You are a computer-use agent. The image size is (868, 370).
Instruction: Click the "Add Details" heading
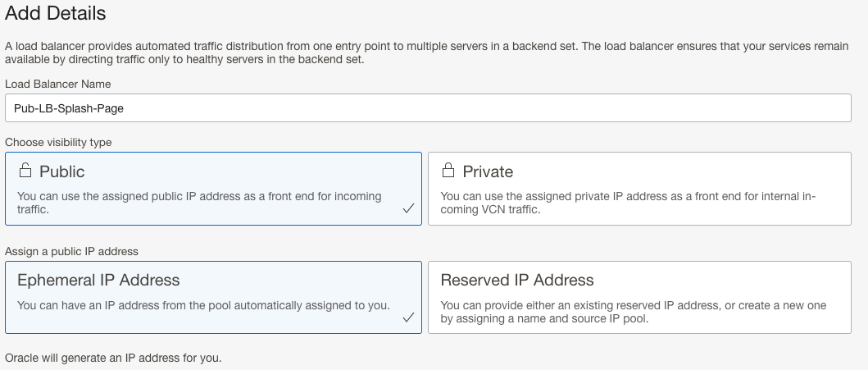(x=56, y=14)
